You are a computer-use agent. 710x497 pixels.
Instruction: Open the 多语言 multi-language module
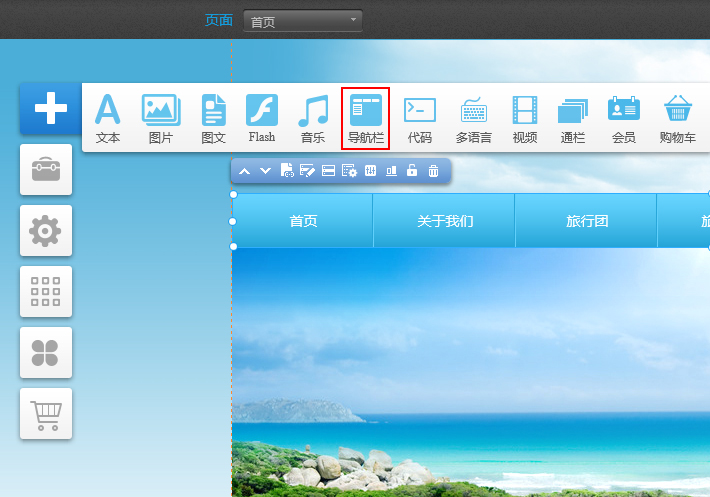(x=473, y=118)
